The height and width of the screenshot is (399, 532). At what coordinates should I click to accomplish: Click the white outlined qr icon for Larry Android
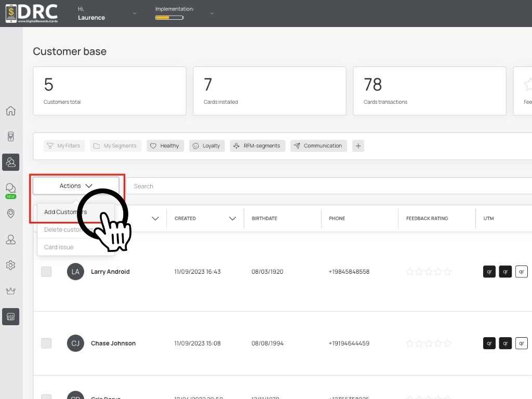(x=522, y=271)
